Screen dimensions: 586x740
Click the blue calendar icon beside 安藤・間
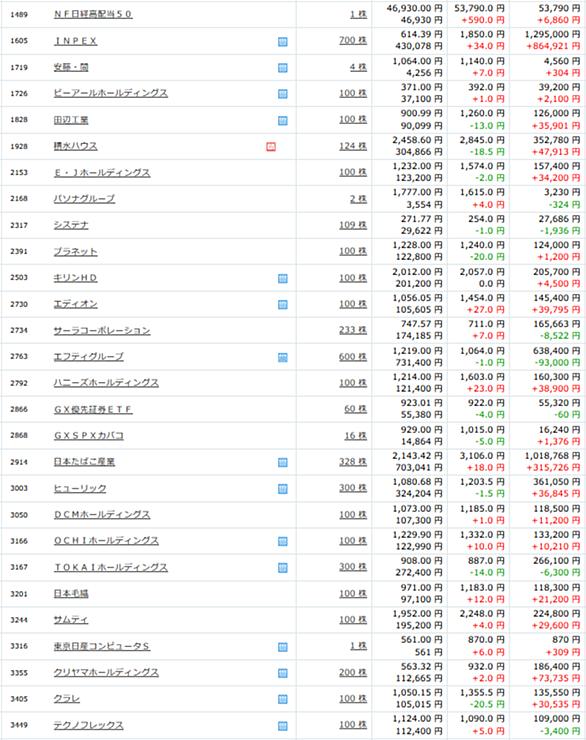[x=283, y=68]
